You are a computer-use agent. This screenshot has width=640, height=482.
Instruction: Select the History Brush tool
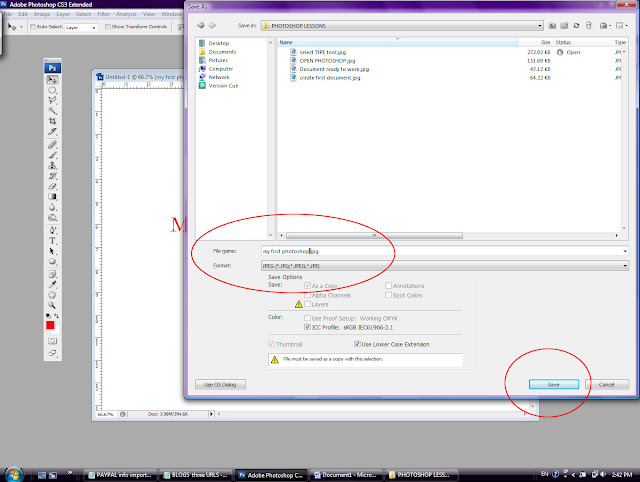(52, 176)
